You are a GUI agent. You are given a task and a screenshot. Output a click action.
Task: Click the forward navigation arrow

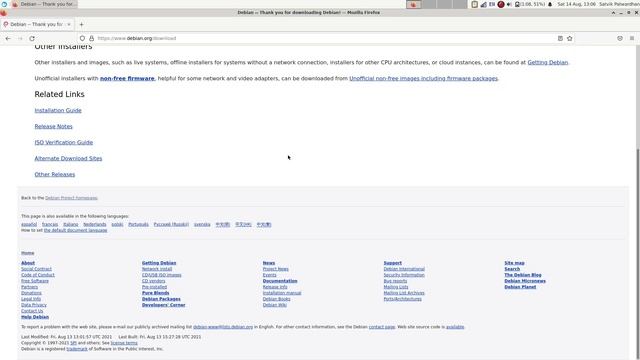click(x=20, y=38)
